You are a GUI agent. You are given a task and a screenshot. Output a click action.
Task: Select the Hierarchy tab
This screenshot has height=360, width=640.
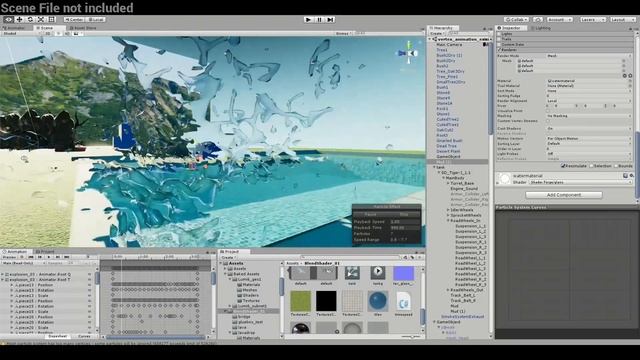(x=443, y=28)
